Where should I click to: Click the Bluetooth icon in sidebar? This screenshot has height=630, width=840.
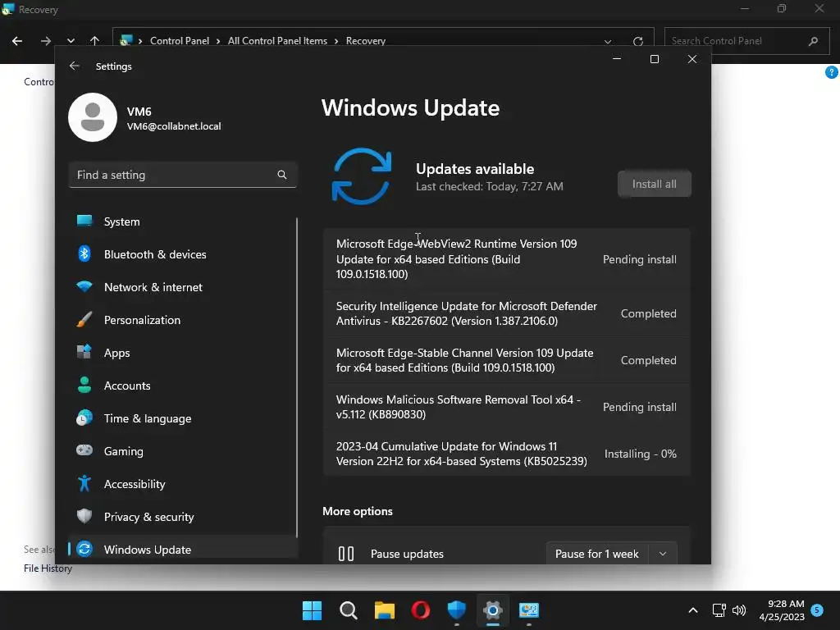[84, 253]
